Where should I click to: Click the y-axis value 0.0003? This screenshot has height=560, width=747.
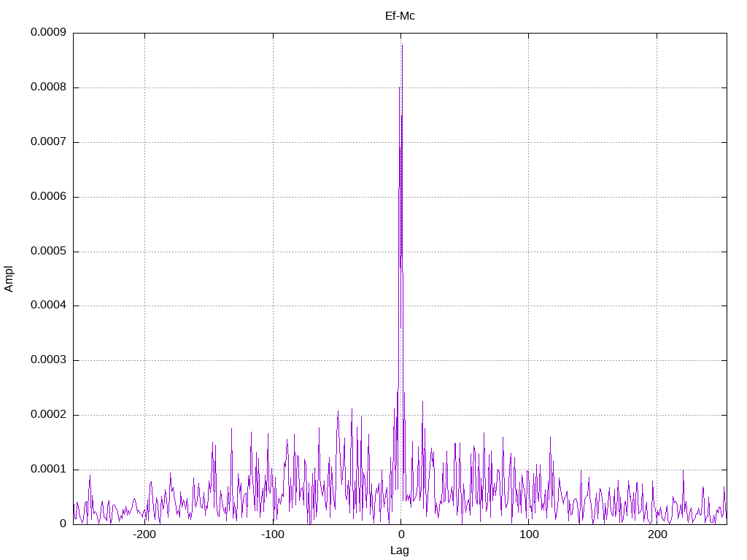48,360
